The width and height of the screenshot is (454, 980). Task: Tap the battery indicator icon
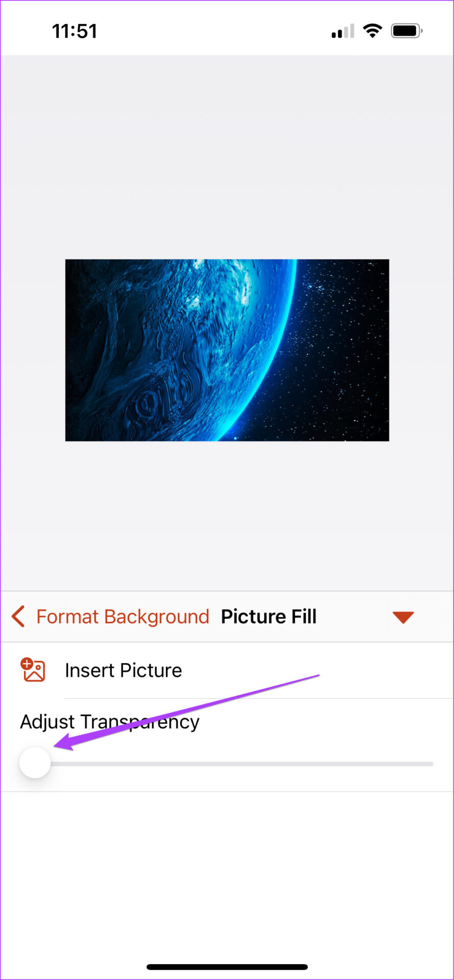pos(407,31)
